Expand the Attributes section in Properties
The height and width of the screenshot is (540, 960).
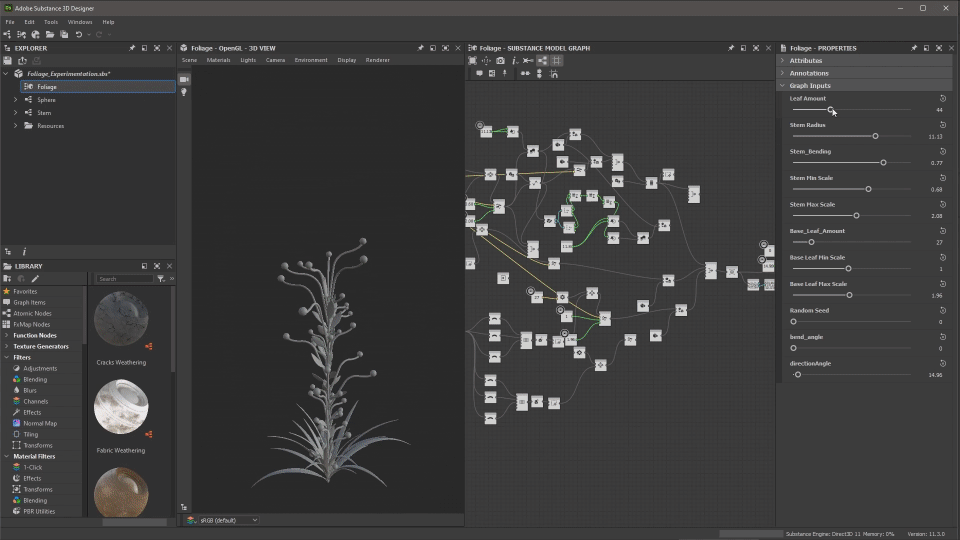782,61
